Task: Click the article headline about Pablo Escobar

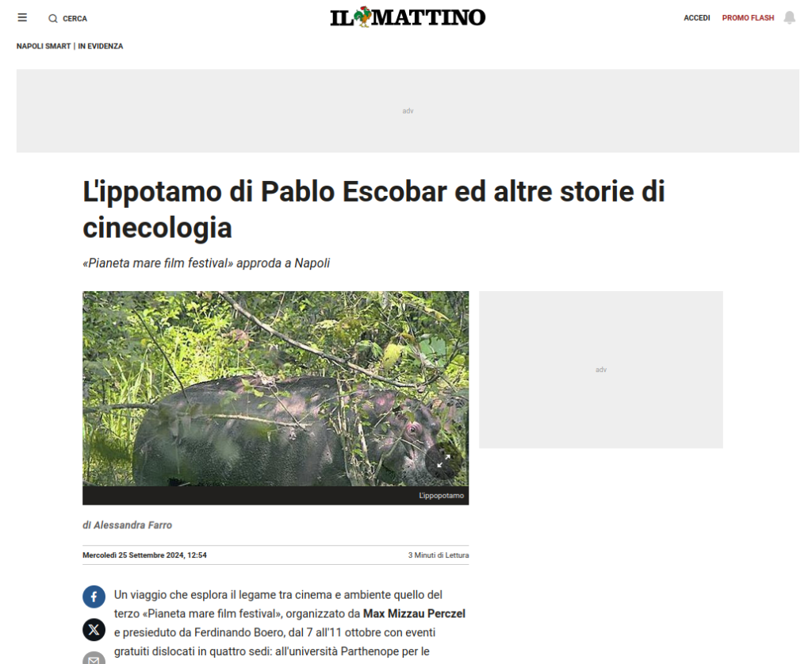Action: pyautogui.click(x=373, y=209)
